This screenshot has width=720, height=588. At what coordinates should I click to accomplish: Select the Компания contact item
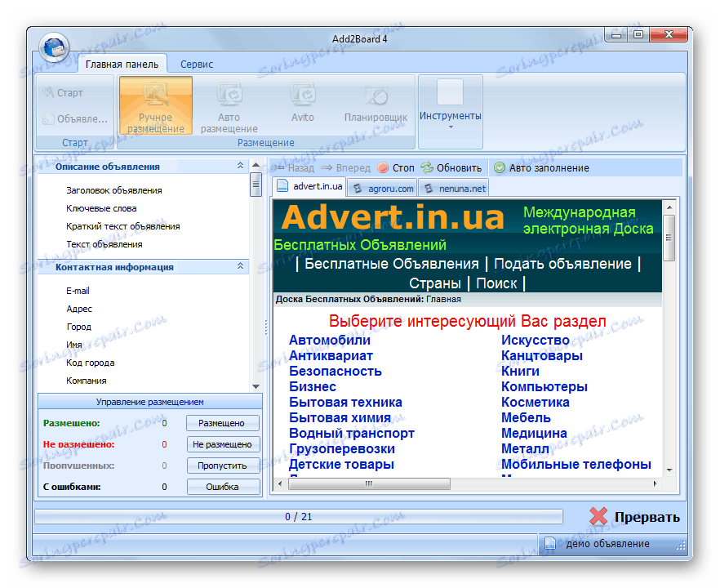coord(86,381)
